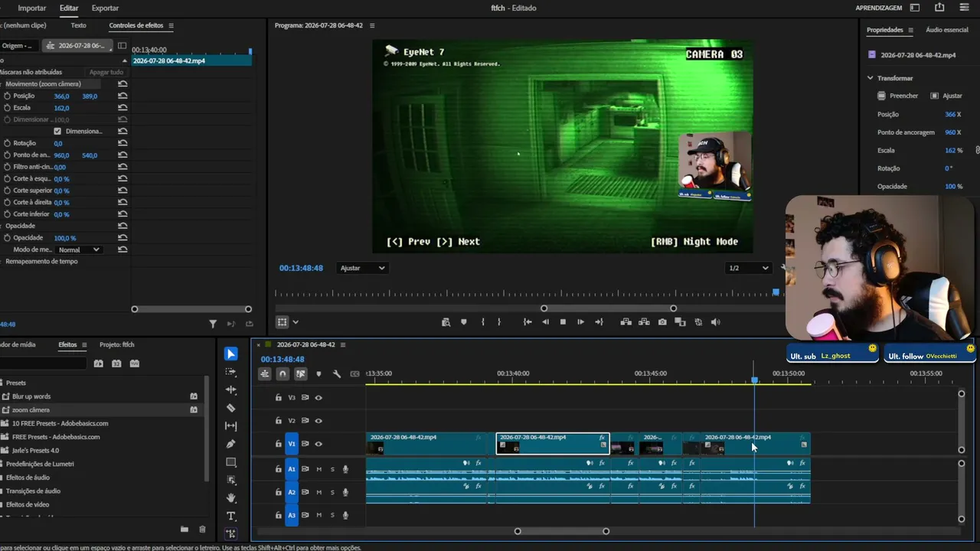Click the program monitor scrub bar playhead
The image size is (980, 551).
pos(776,292)
